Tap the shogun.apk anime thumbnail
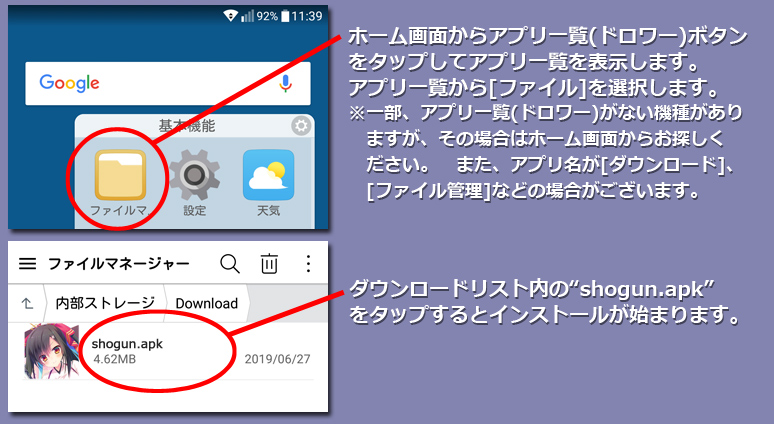This screenshot has width=774, height=424. (52, 351)
